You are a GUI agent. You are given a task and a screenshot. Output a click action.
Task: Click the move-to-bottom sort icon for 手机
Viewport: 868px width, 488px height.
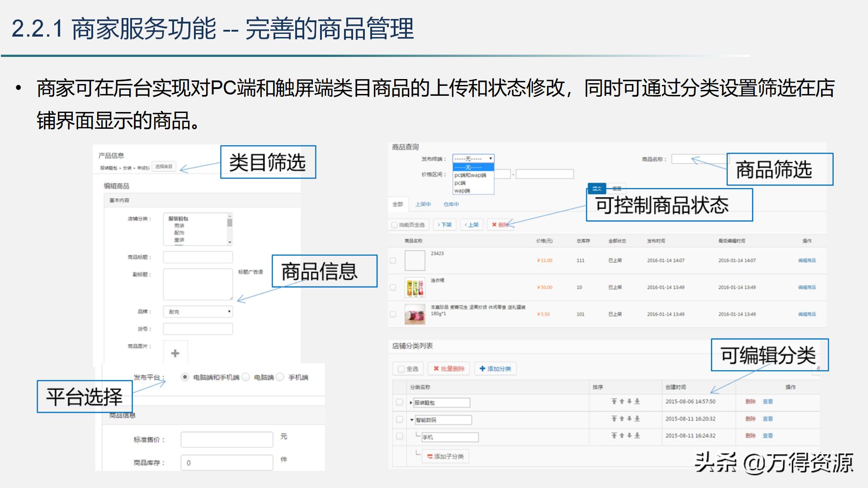pyautogui.click(x=637, y=435)
